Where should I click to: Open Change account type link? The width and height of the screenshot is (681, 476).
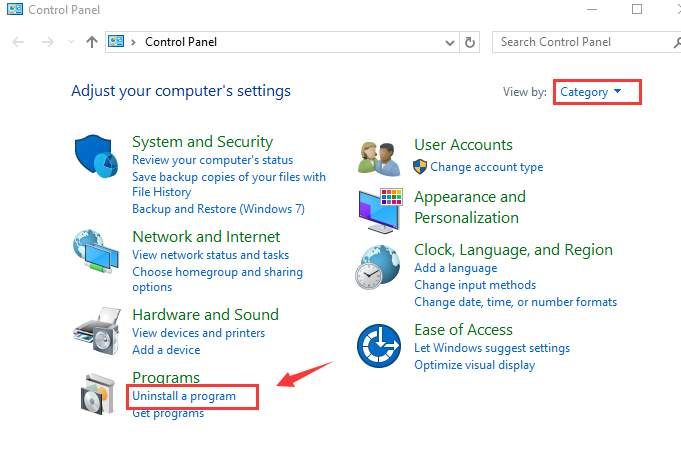pos(486,167)
